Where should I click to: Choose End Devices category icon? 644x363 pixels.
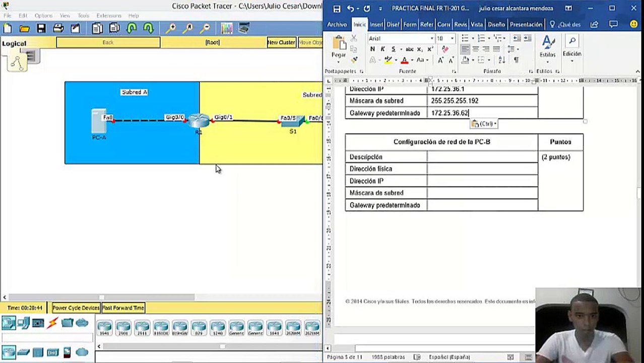(x=23, y=323)
